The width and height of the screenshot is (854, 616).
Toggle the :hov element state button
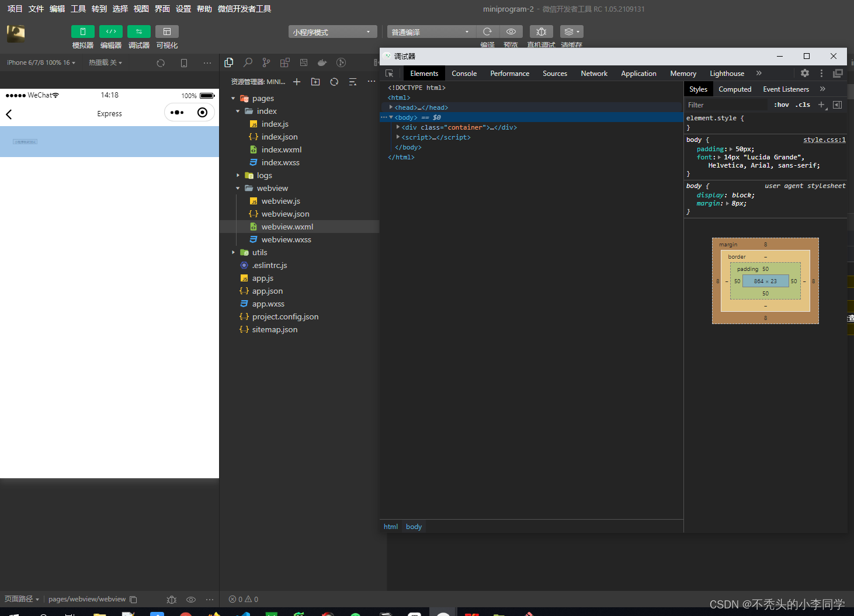(782, 105)
